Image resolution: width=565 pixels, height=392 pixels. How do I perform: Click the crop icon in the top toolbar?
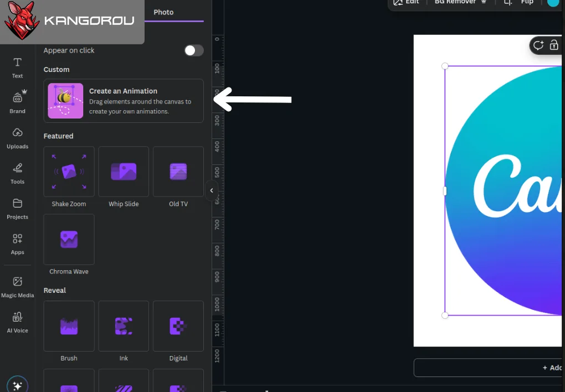click(x=507, y=3)
